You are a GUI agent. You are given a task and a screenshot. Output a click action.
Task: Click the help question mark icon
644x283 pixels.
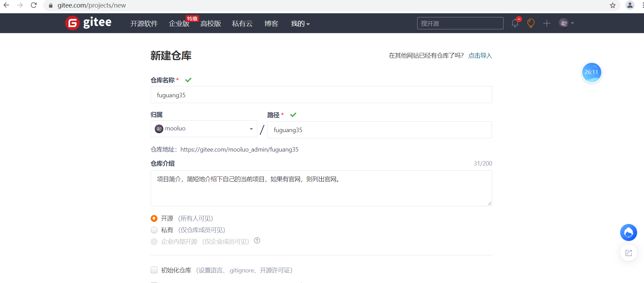pos(257,241)
